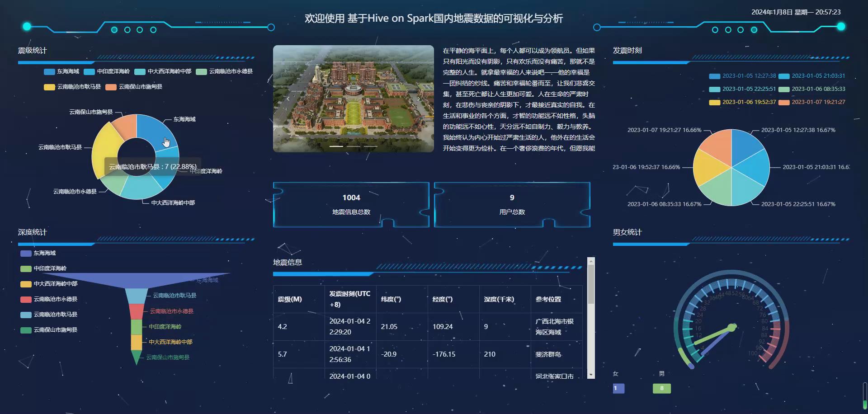Click the 经度(°) column header
The width and height of the screenshot is (868, 414).
pyautogui.click(x=453, y=299)
